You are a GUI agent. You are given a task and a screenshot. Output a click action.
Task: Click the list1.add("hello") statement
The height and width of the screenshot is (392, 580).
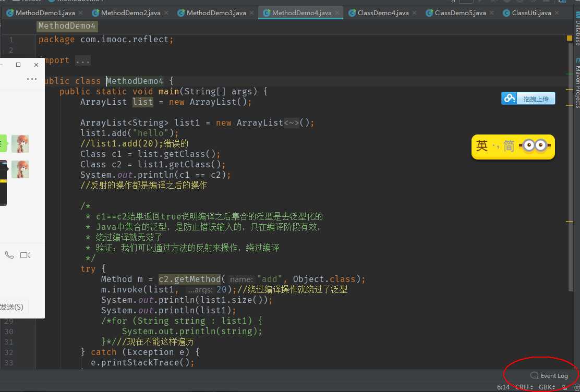coord(129,133)
